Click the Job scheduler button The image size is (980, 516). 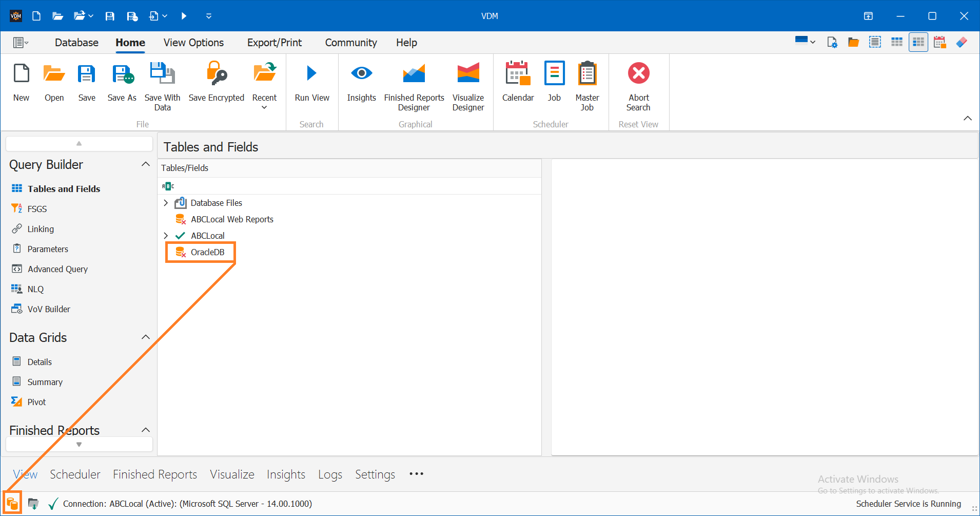click(554, 82)
